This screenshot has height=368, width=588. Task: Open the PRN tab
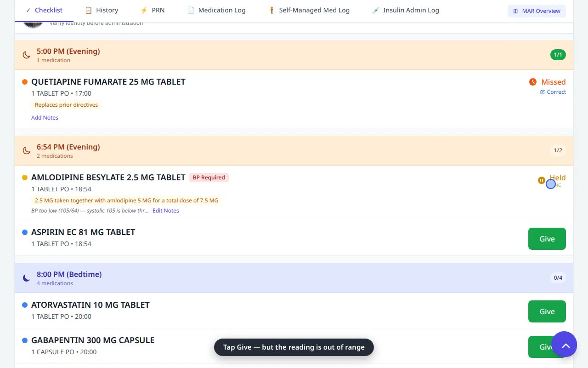click(153, 10)
